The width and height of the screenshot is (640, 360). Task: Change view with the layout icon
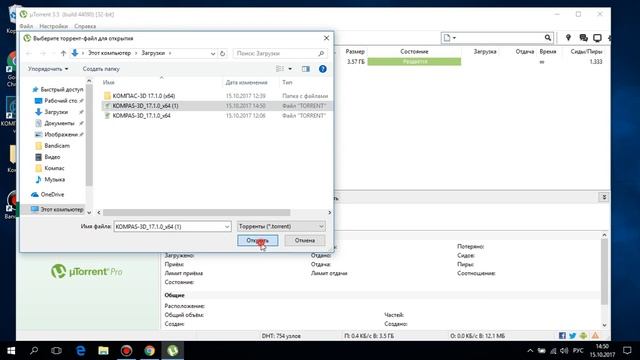(x=280, y=69)
